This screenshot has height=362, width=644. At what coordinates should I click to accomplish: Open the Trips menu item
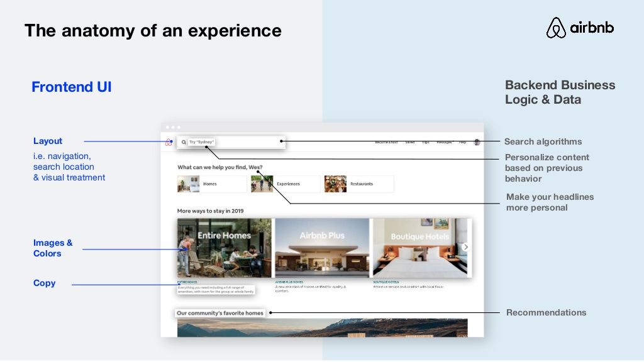(426, 143)
